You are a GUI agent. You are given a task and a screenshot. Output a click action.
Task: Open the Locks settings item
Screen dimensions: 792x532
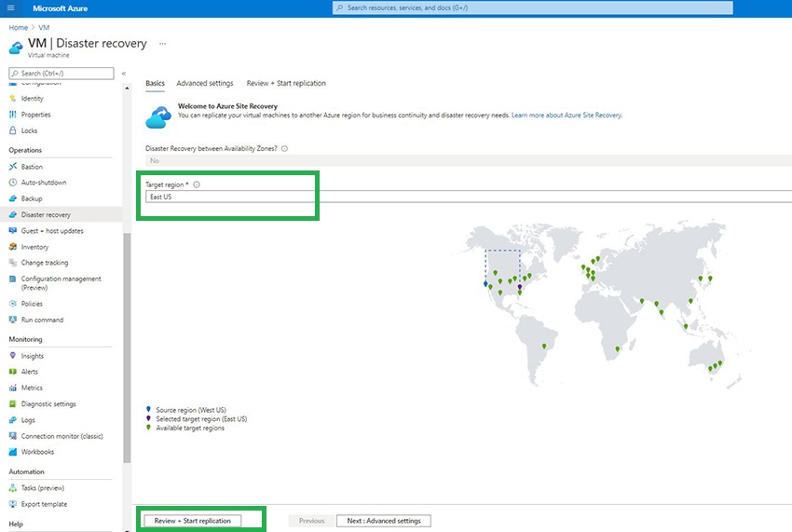(29, 130)
